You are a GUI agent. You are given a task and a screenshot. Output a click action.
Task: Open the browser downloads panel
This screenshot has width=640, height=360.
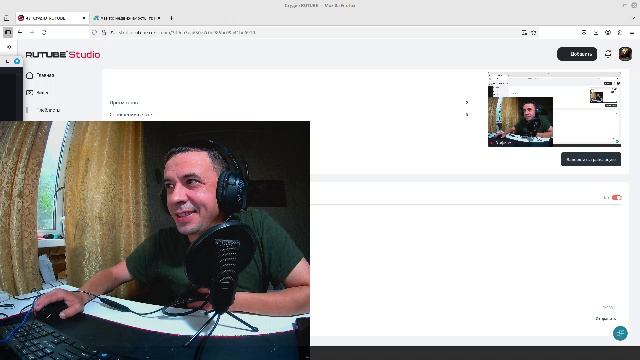point(596,32)
